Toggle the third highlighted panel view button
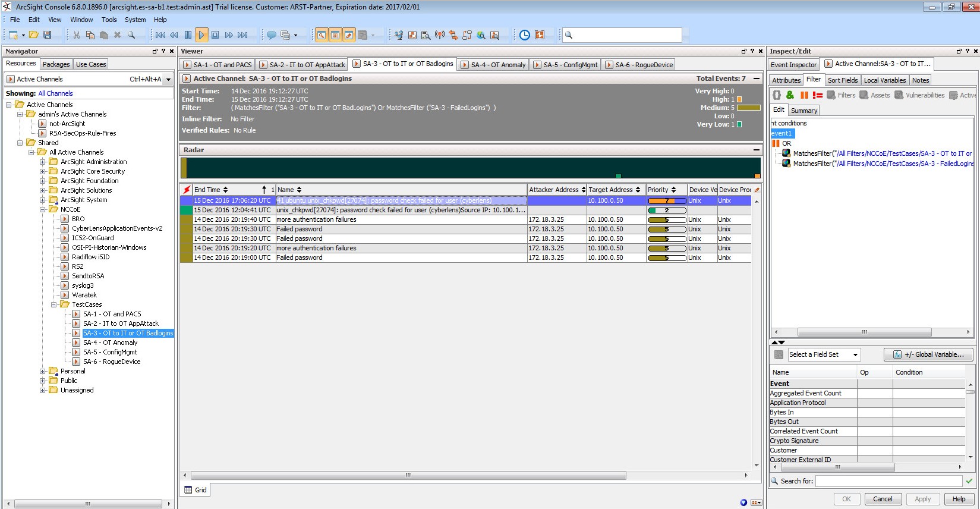The height and width of the screenshot is (509, 980). coord(349,35)
